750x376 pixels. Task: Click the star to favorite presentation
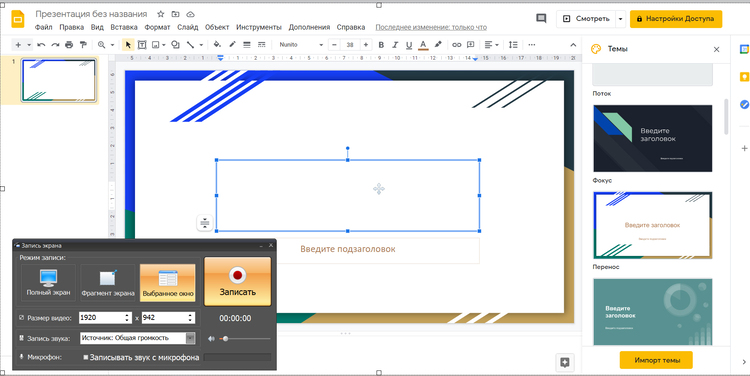click(161, 14)
